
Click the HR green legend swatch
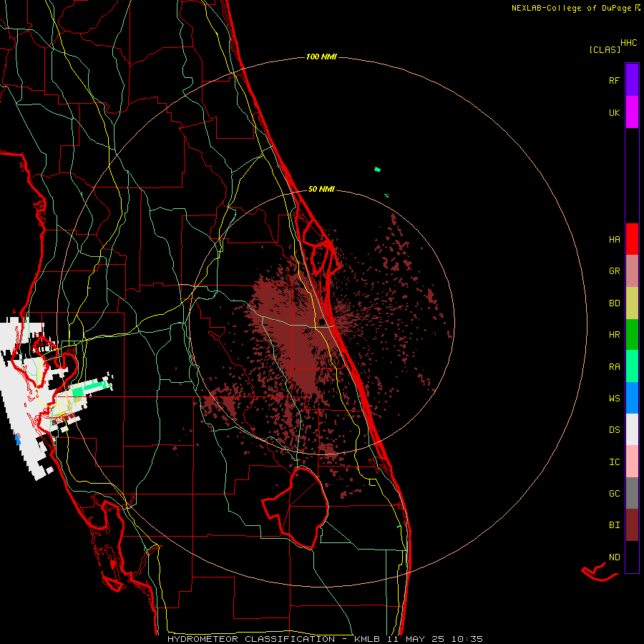pos(632,335)
